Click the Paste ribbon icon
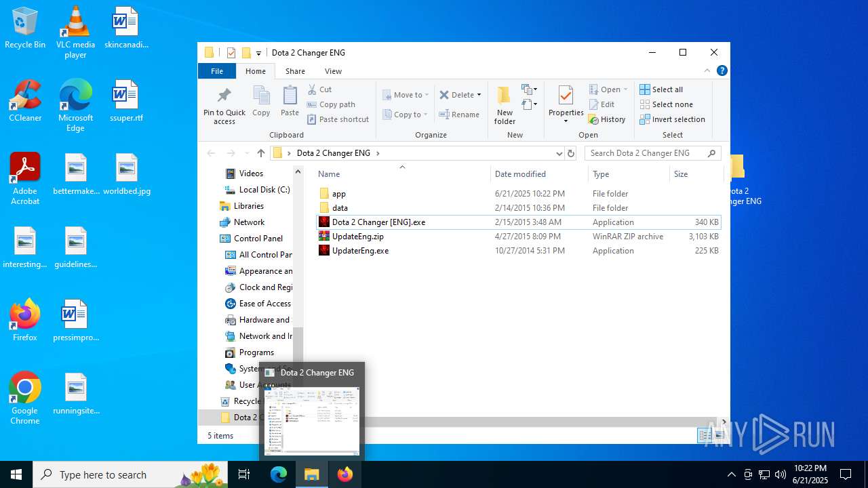The height and width of the screenshot is (488, 868). pyautogui.click(x=290, y=102)
